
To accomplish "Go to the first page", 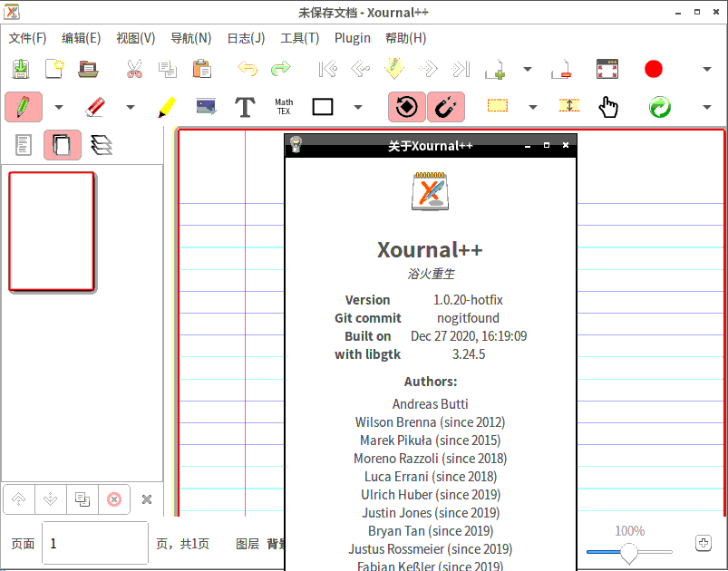I will (328, 69).
